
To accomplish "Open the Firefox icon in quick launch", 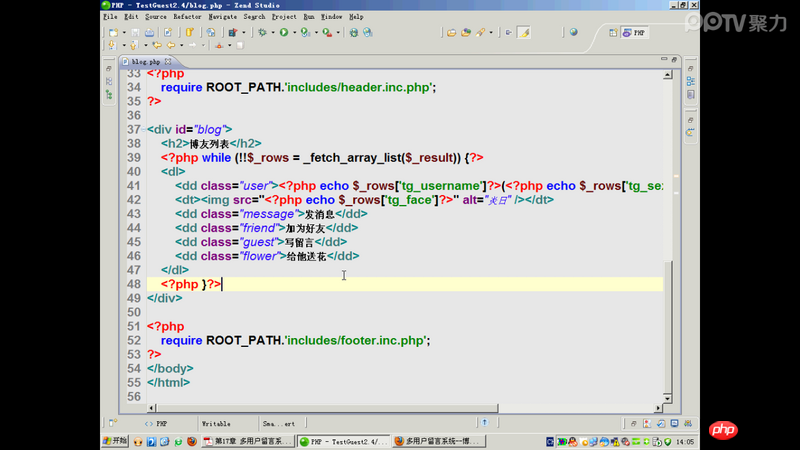I will coord(191,441).
